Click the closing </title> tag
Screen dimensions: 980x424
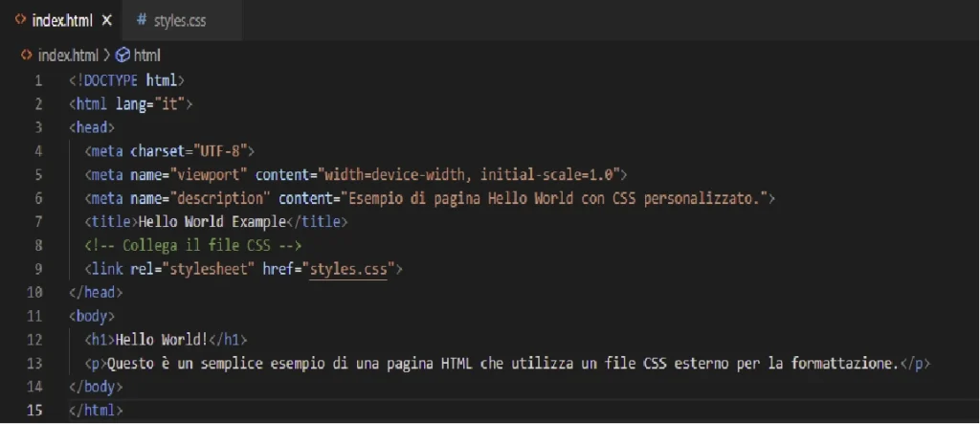point(317,222)
